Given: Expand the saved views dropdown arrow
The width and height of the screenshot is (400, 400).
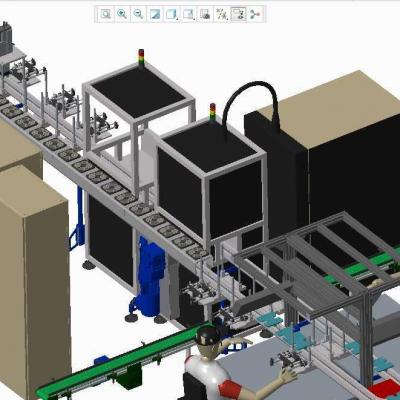Looking at the screenshot, I should (194, 19).
